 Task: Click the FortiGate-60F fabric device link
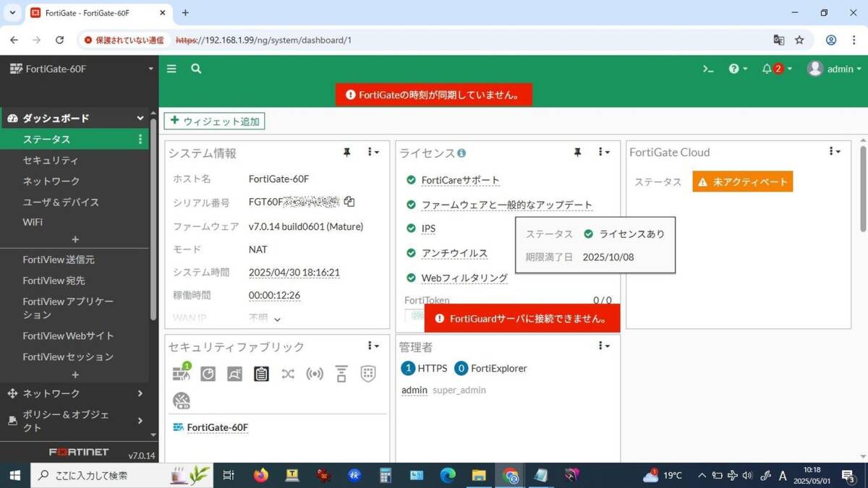[x=217, y=427]
